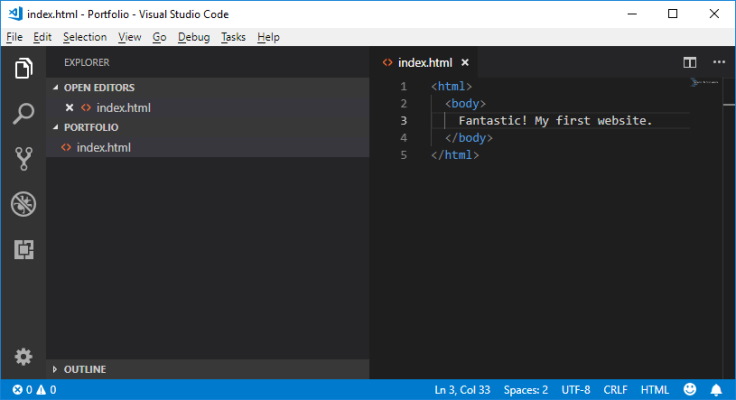
Task: Select index.html under Portfolio folder
Action: [103, 148]
